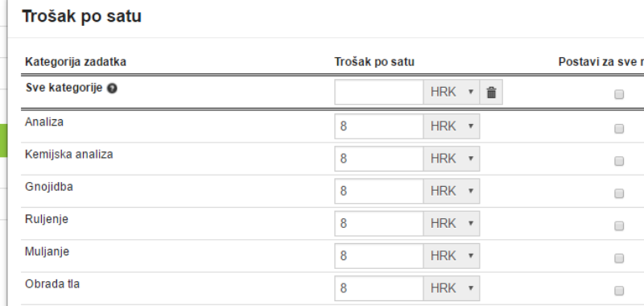The image size is (644, 306).
Task: Toggle the Gnojidba row checkbox
Action: coord(619,193)
